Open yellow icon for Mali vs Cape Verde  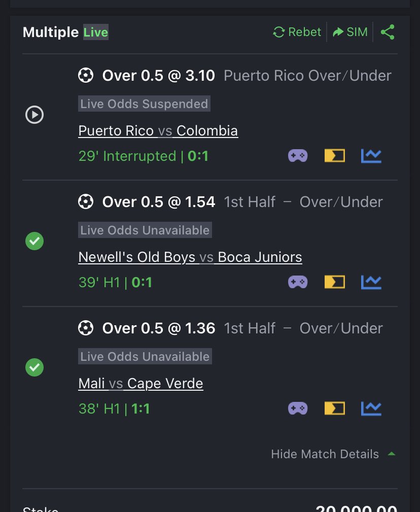(x=334, y=408)
